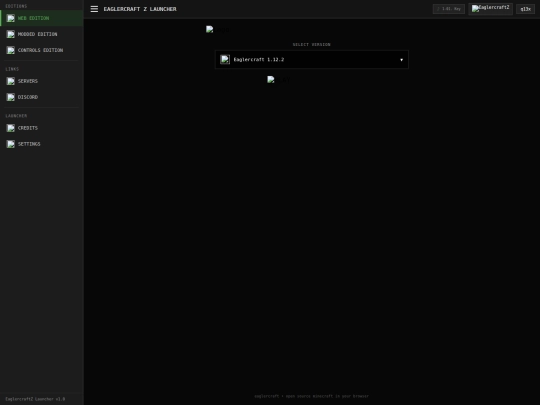Open the Servers link in the sidebar
The image size is (540, 405).
click(42, 81)
